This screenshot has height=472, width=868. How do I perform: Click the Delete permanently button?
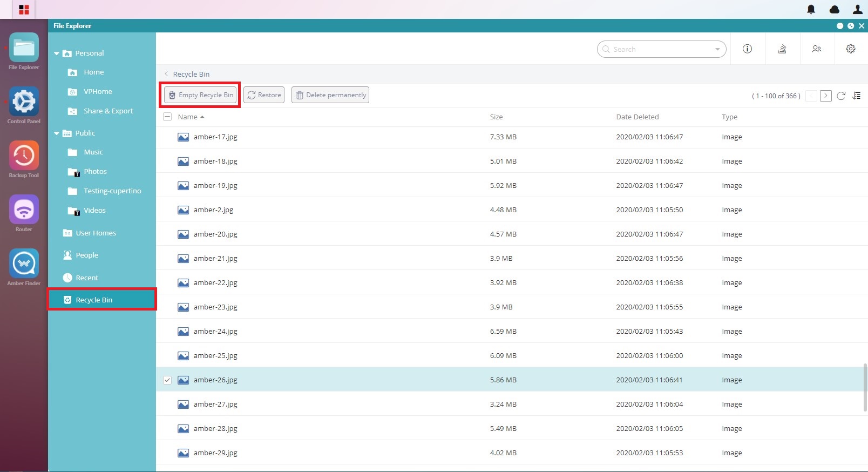pos(330,95)
